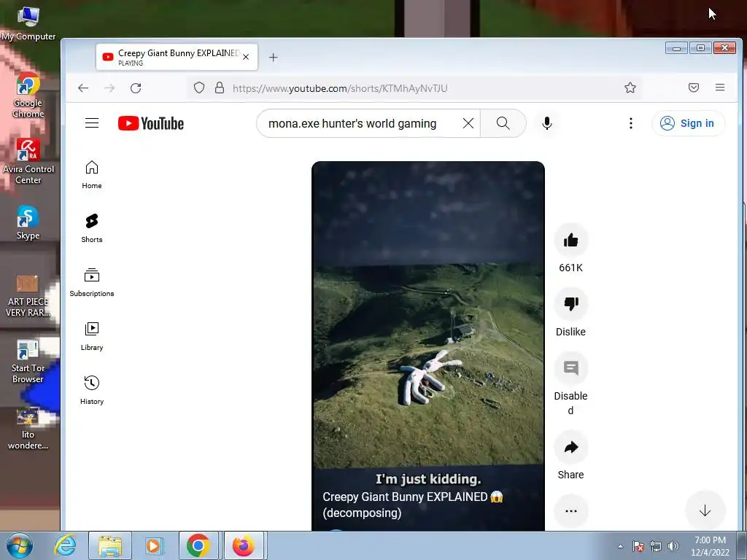Click the short's title text
The height and width of the screenshot is (560, 747).
(x=413, y=505)
